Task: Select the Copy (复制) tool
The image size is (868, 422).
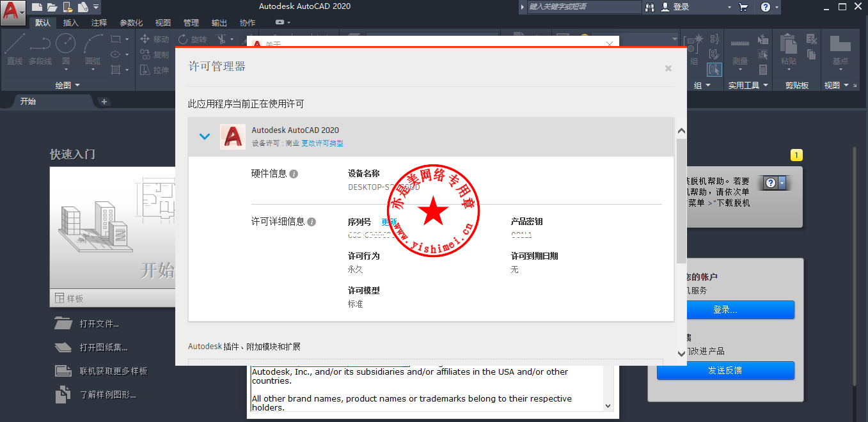Action: click(x=154, y=54)
